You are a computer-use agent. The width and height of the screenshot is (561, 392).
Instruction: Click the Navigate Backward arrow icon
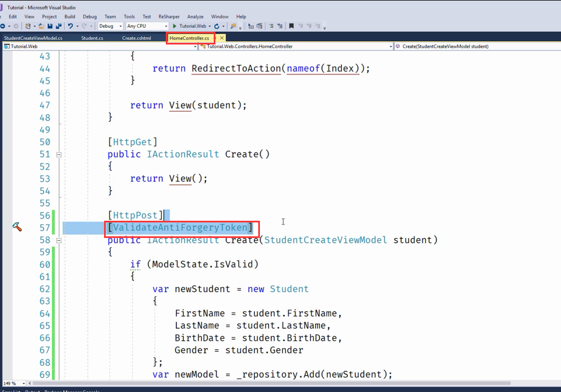2,26
